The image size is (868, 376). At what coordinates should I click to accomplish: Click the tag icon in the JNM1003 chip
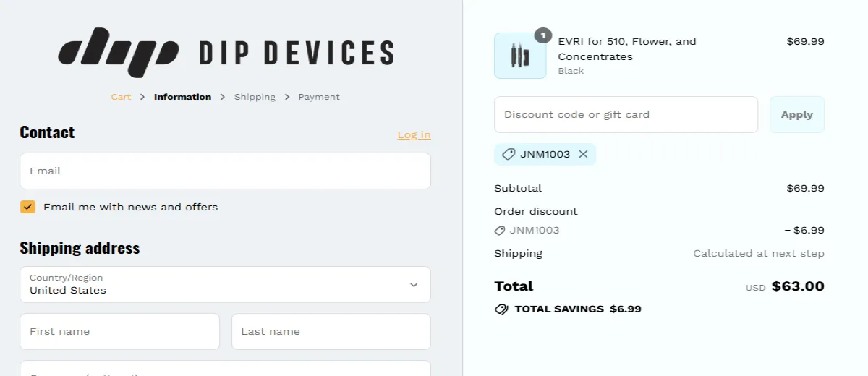509,154
